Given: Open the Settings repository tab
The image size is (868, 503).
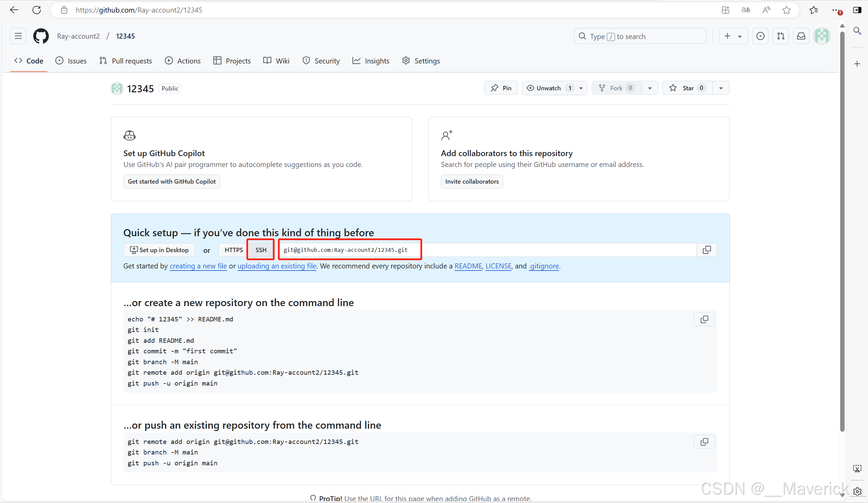Looking at the screenshot, I should [x=421, y=61].
